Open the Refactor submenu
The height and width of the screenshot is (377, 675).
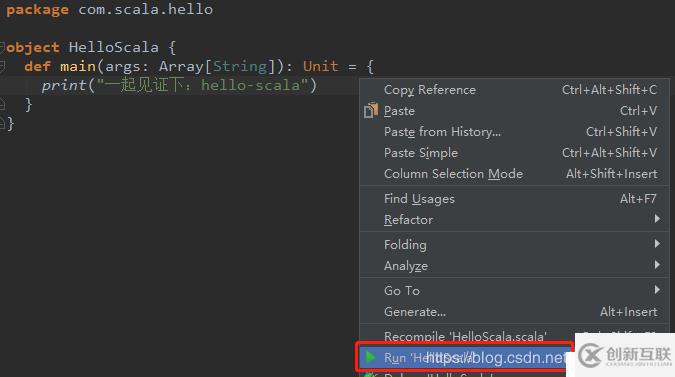(x=514, y=220)
